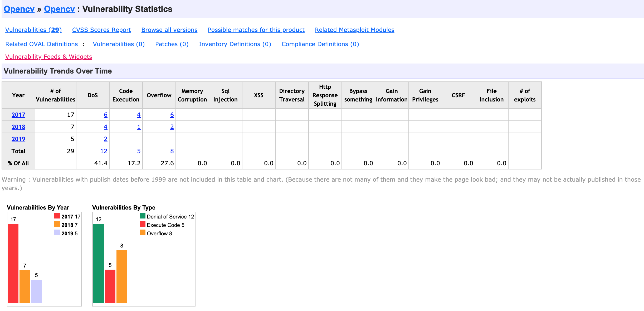
Task: Click the green Denial of Service bar
Action: [99, 263]
